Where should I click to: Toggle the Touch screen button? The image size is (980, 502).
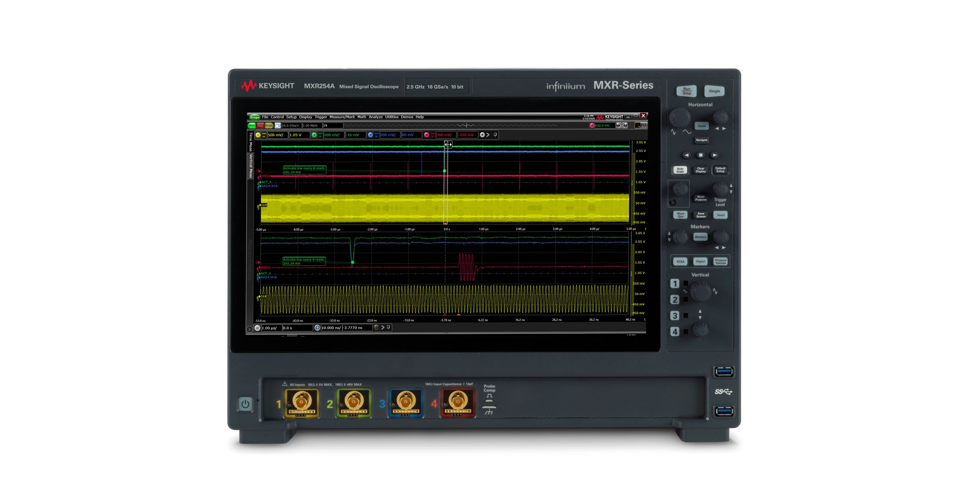(721, 215)
